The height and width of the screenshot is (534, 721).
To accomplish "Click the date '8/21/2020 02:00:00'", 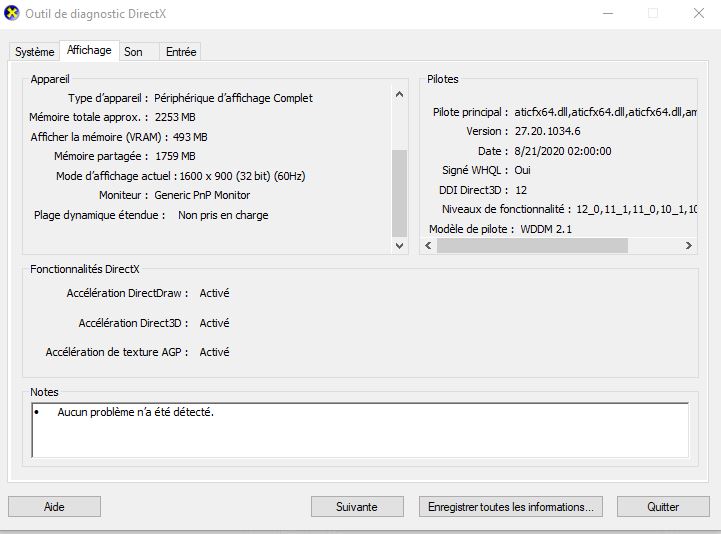I will (563, 151).
